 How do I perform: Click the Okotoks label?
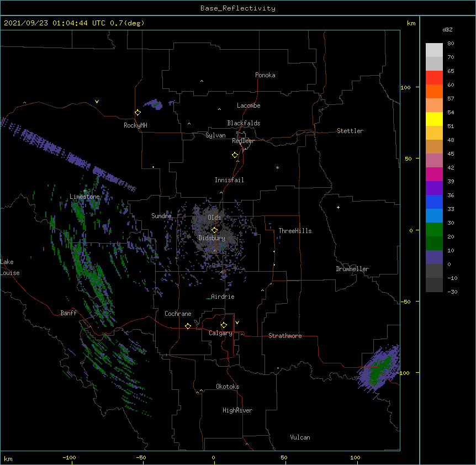pos(228,387)
